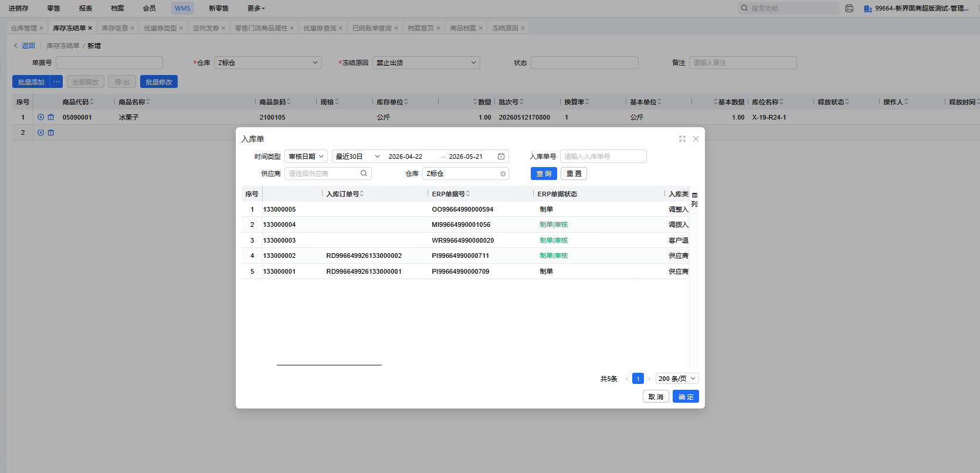980x473 pixels.
Task: Expand the 入库单 dialog to fullscreen
Action: click(682, 139)
